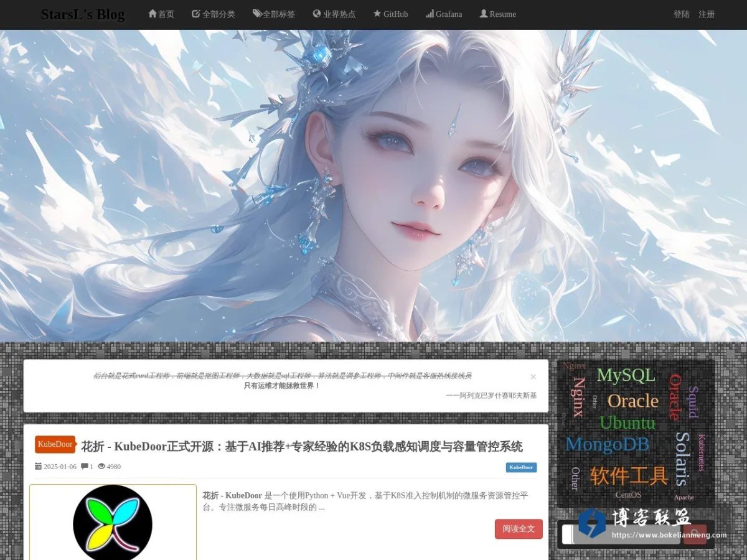Go to 首页 home page

tap(161, 14)
